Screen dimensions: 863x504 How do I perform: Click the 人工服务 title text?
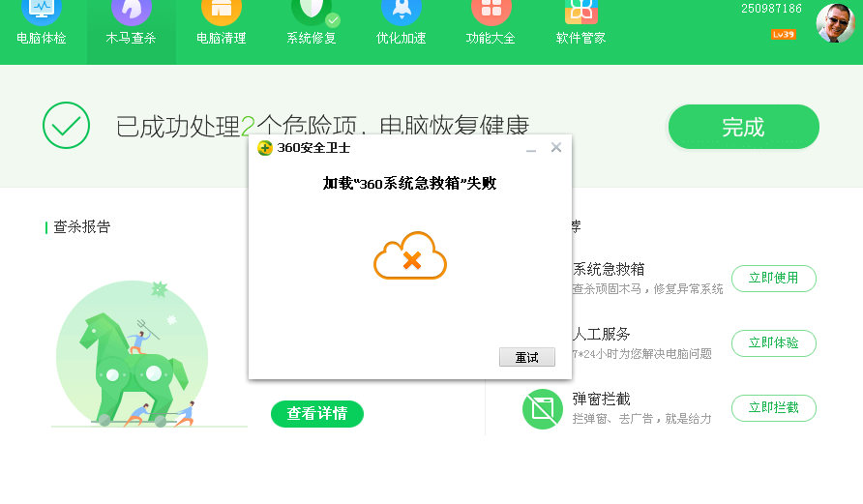coord(601,334)
